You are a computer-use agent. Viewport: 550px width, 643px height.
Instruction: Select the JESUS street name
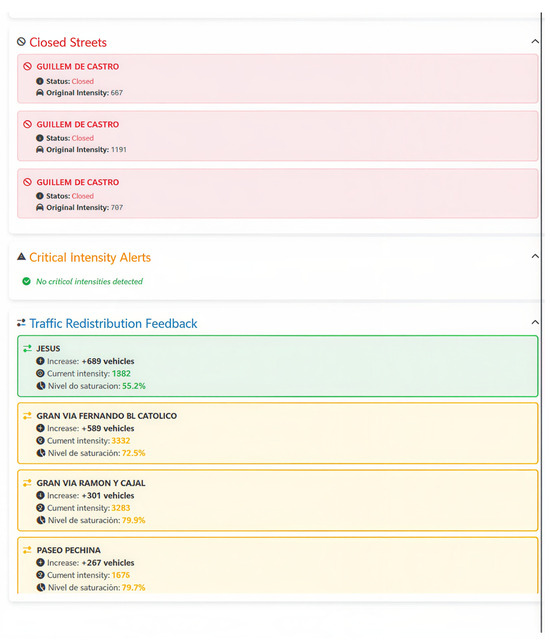[48, 349]
